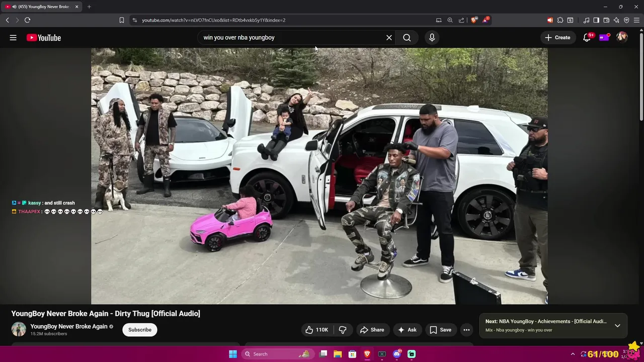Save the video to a playlist

coord(441,330)
